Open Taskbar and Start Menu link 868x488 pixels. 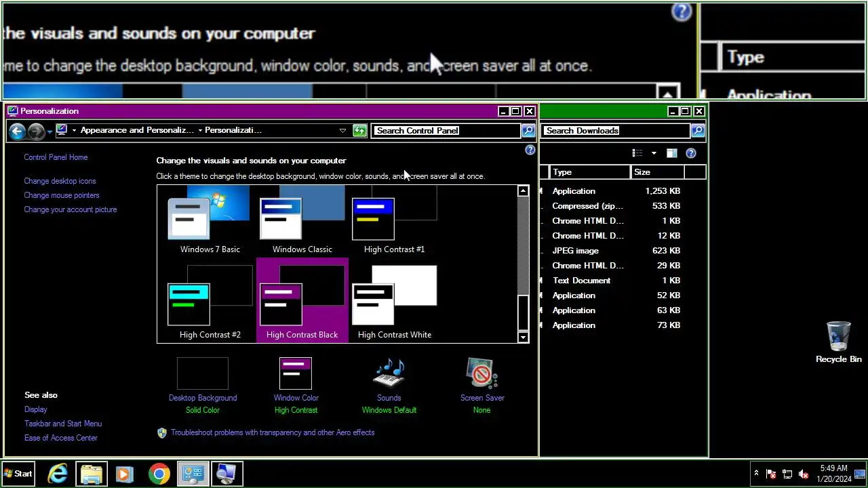(x=63, y=424)
